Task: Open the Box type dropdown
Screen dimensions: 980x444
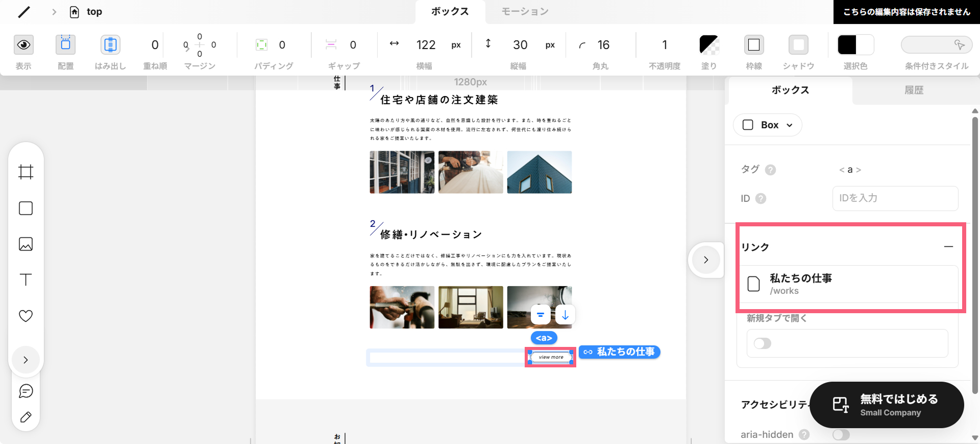Action: coord(767,125)
